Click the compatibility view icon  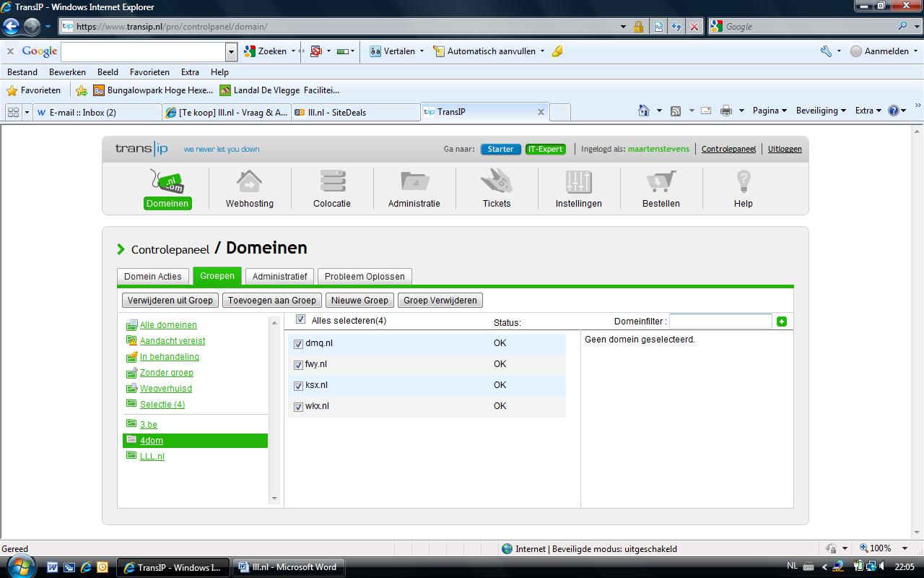(658, 27)
